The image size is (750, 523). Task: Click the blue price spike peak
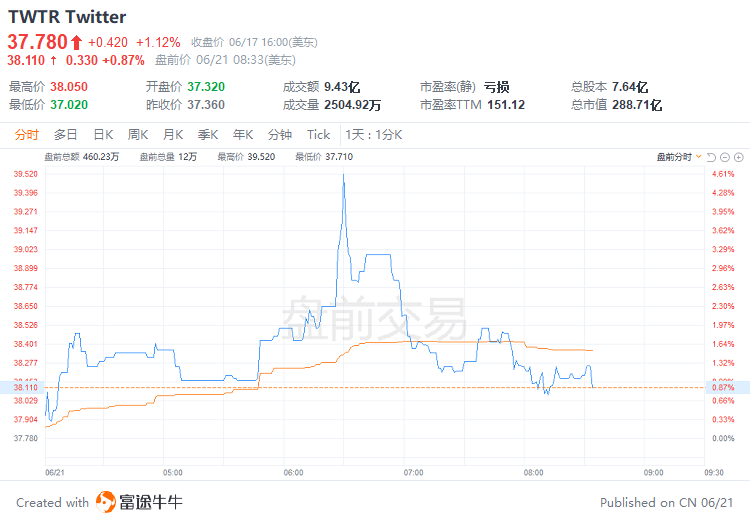(x=343, y=175)
